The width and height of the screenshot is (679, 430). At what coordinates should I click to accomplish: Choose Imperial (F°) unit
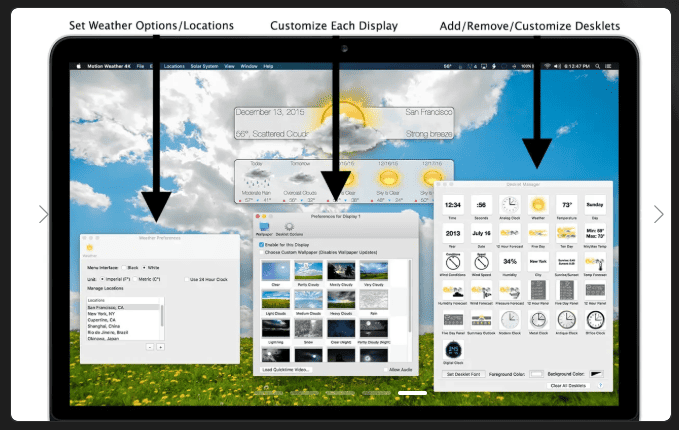pyautogui.click(x=102, y=279)
